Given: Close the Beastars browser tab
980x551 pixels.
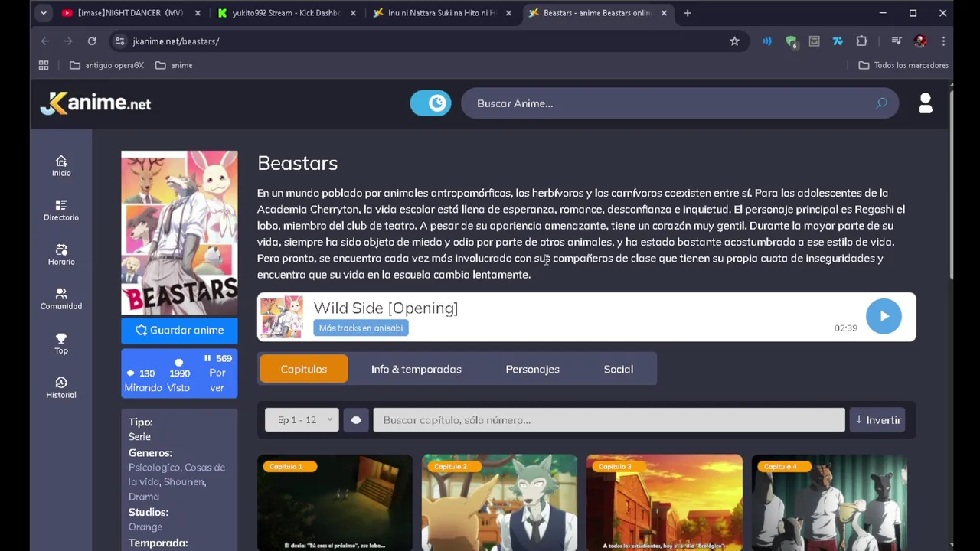Looking at the screenshot, I should coord(664,13).
